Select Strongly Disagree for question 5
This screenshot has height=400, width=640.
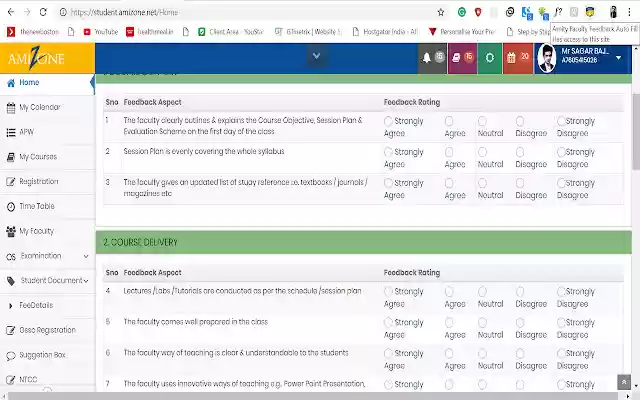tap(561, 322)
